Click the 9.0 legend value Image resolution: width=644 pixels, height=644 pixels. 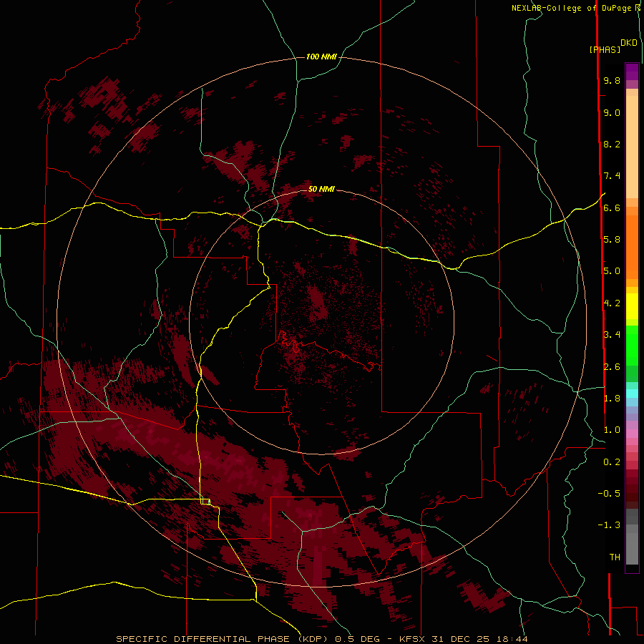(612, 112)
